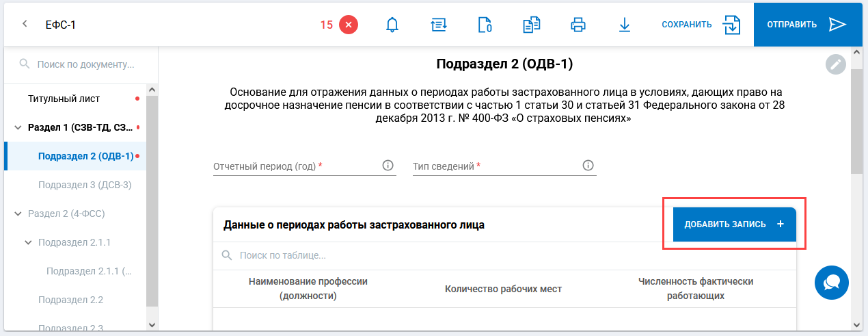Show info for Отчетный период field
The width and height of the screenshot is (868, 336).
coord(388,166)
